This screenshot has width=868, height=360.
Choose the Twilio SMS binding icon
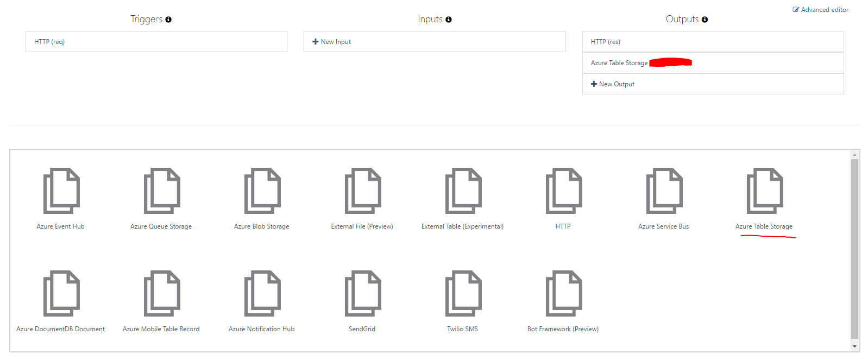point(463,293)
